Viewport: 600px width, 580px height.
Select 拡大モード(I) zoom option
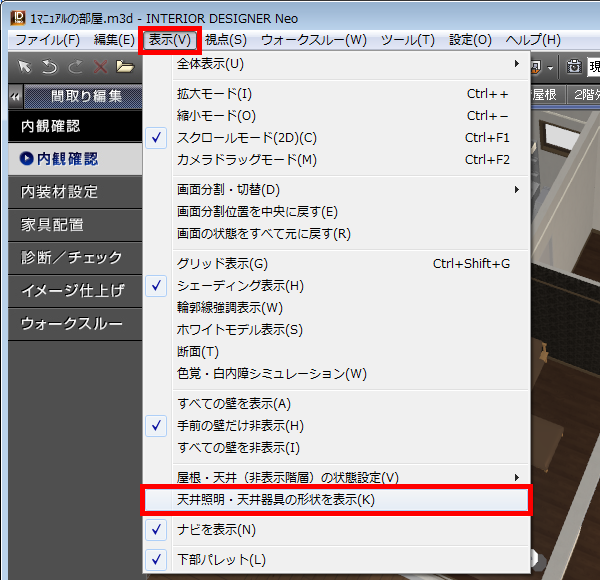(x=215, y=94)
